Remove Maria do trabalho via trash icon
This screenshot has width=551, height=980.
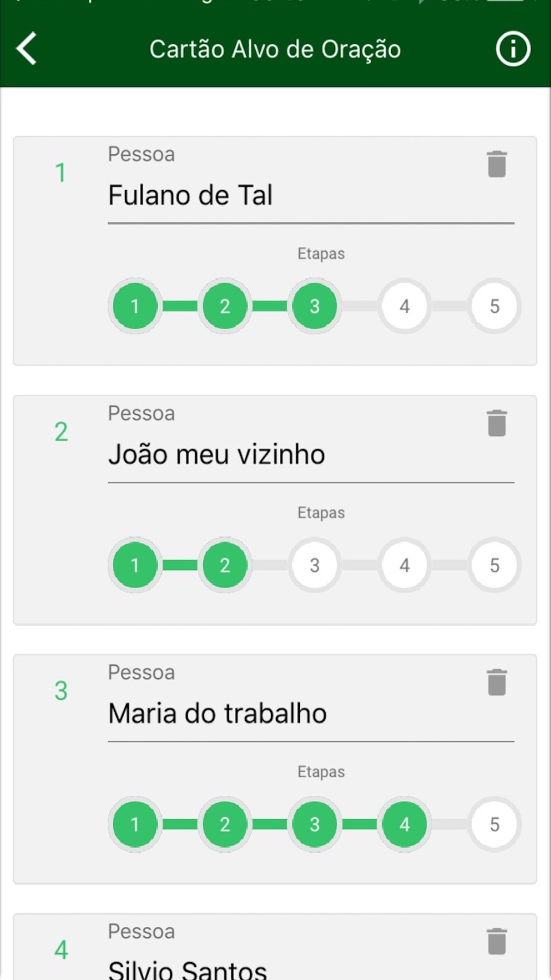[496, 682]
